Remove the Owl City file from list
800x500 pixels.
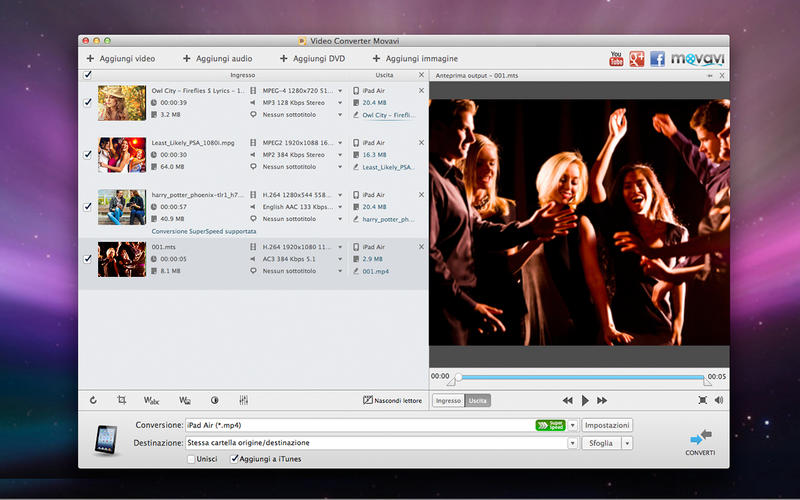pos(421,90)
